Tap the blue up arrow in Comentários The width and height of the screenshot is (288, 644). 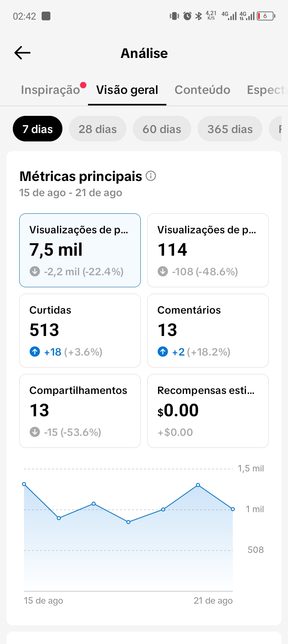tap(163, 352)
